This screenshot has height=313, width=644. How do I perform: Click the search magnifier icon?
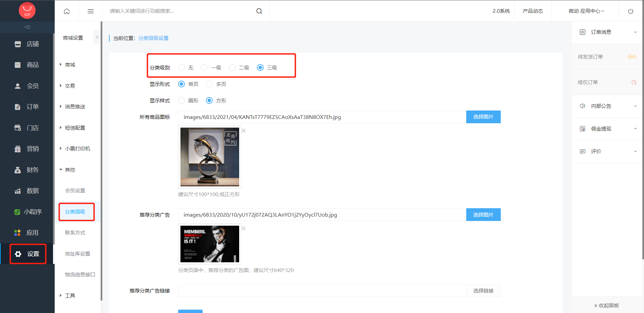pyautogui.click(x=259, y=11)
